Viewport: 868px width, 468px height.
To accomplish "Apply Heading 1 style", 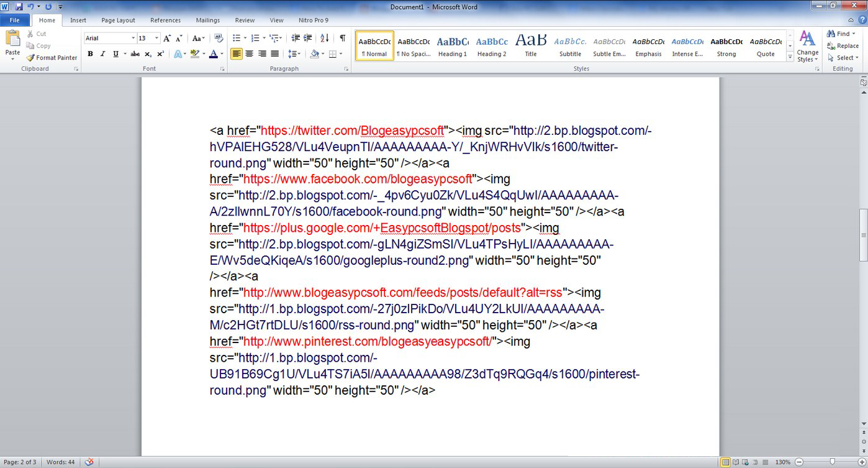I will (x=453, y=47).
